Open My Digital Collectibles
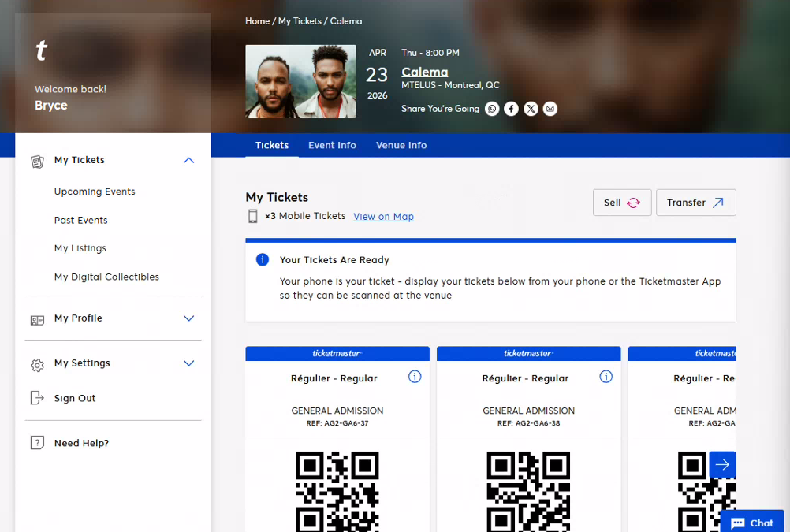The height and width of the screenshot is (532, 790). 106,277
